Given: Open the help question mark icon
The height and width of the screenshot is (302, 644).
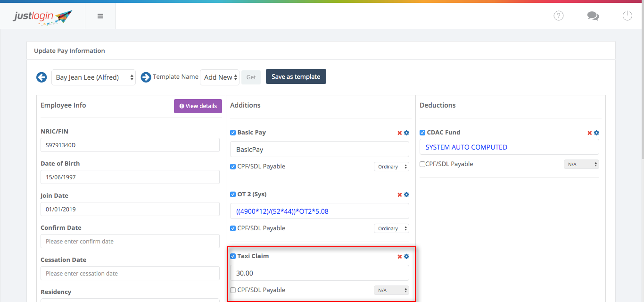Looking at the screenshot, I should click(x=559, y=16).
